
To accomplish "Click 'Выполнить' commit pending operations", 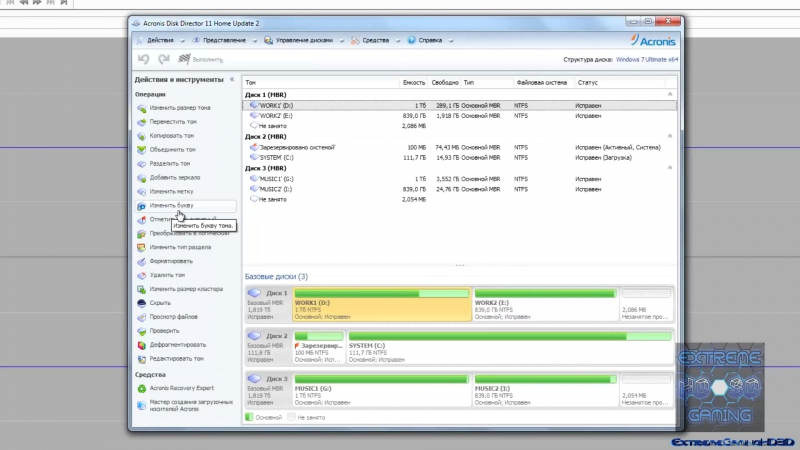I will (201, 59).
